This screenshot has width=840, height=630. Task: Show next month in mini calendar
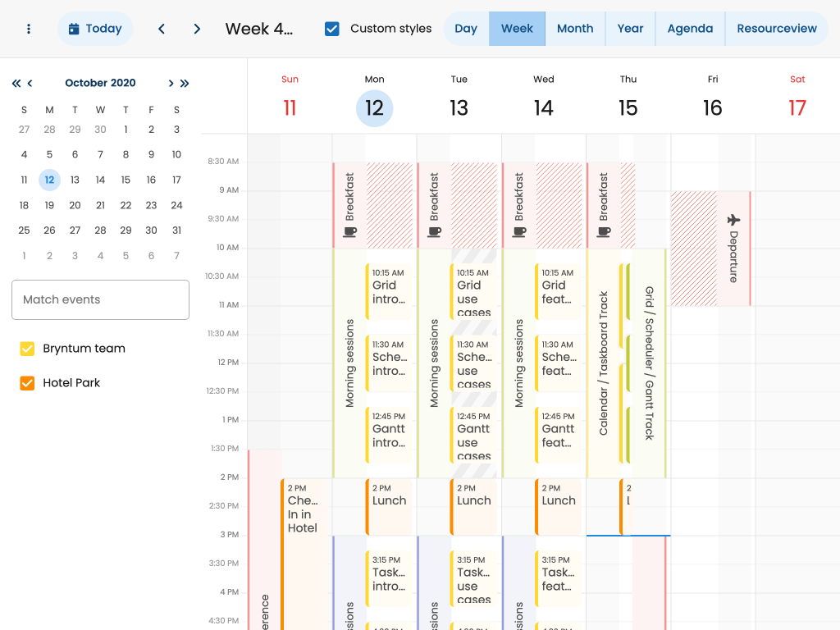171,83
